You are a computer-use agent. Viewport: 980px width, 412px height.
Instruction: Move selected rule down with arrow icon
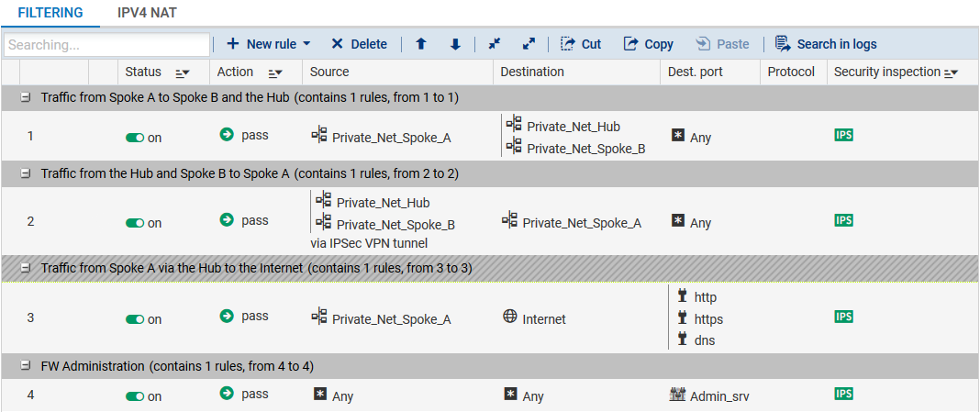click(455, 44)
